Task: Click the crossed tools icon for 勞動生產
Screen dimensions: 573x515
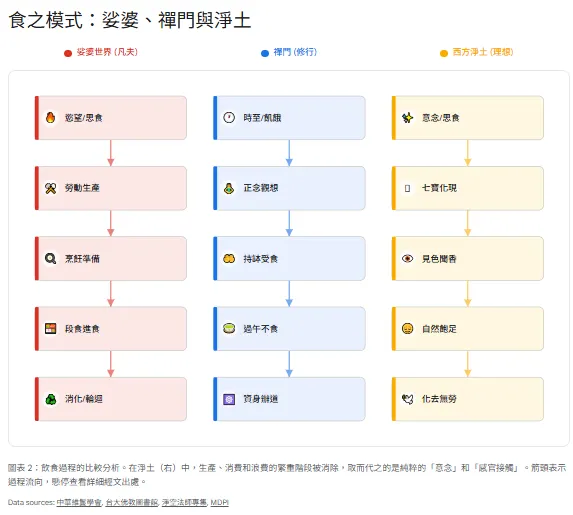Action: point(50,188)
